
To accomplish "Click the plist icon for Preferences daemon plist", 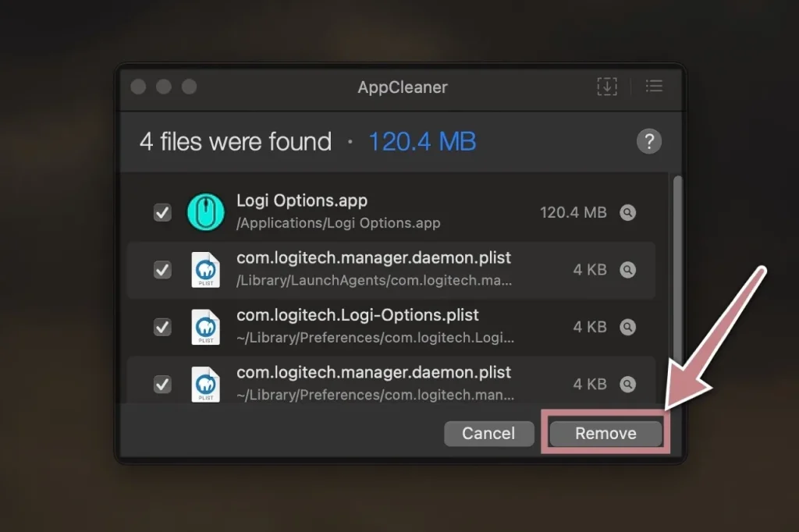I will tap(206, 384).
